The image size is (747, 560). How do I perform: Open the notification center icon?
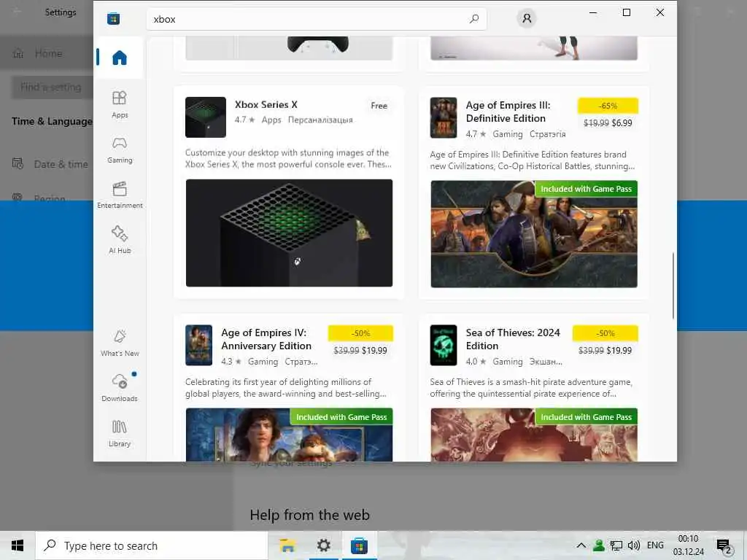pyautogui.click(x=724, y=545)
